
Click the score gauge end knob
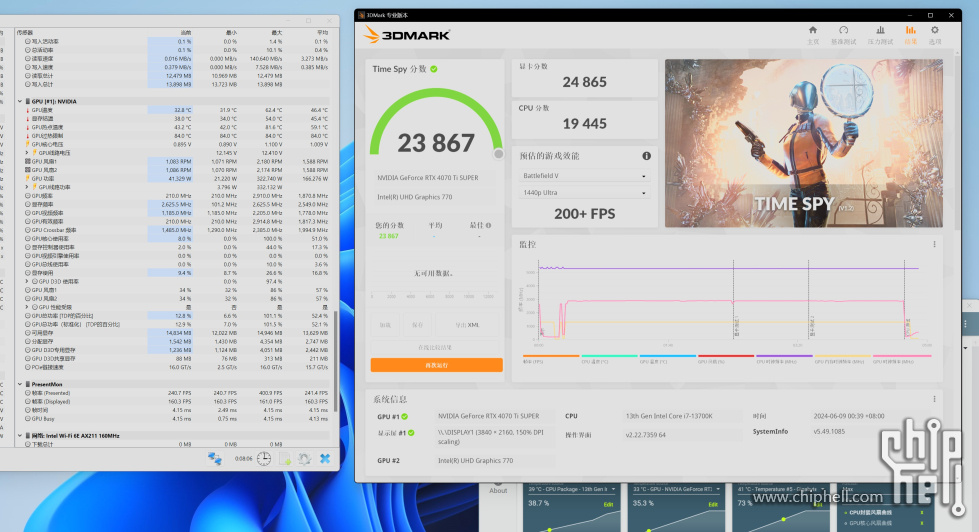498,154
